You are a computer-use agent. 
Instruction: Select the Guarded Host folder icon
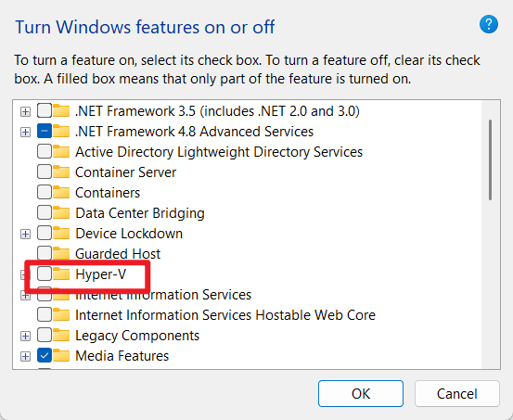coord(61,253)
